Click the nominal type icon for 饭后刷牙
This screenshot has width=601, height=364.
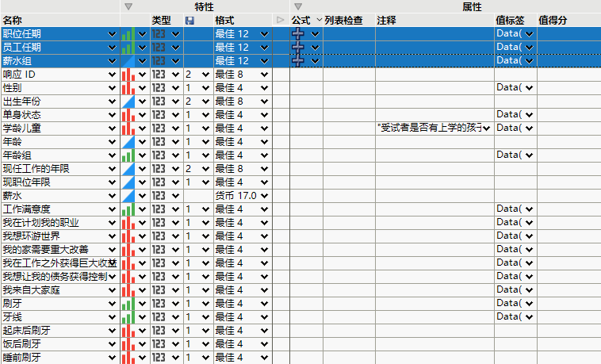coord(128,344)
